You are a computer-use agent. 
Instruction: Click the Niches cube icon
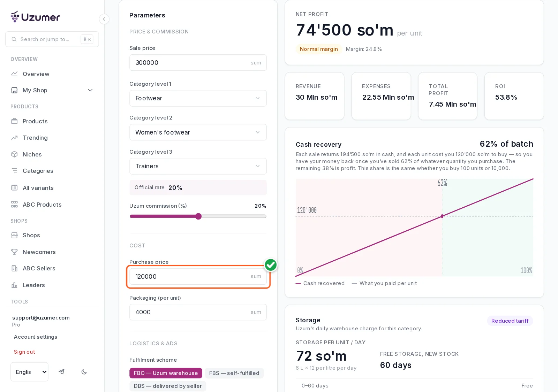pos(14,154)
